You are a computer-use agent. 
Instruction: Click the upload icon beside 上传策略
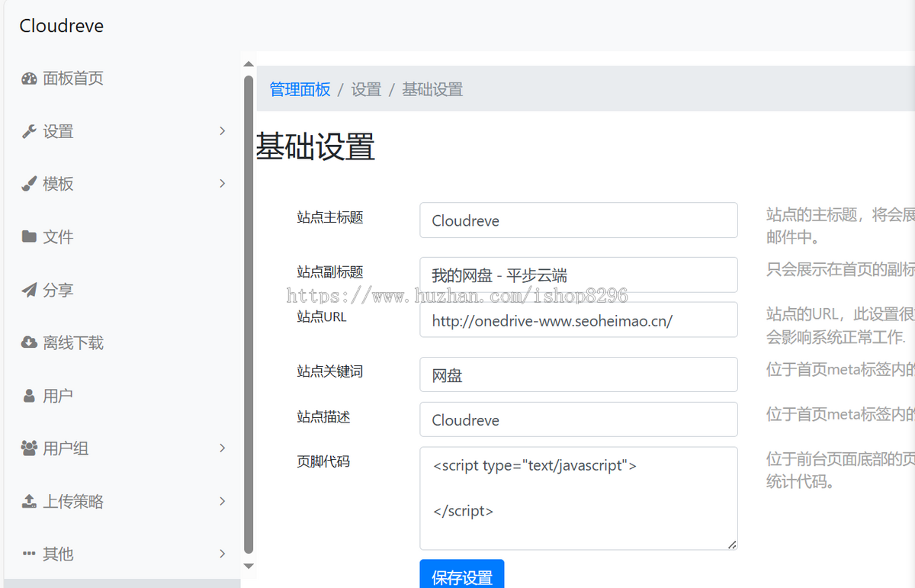click(x=29, y=501)
